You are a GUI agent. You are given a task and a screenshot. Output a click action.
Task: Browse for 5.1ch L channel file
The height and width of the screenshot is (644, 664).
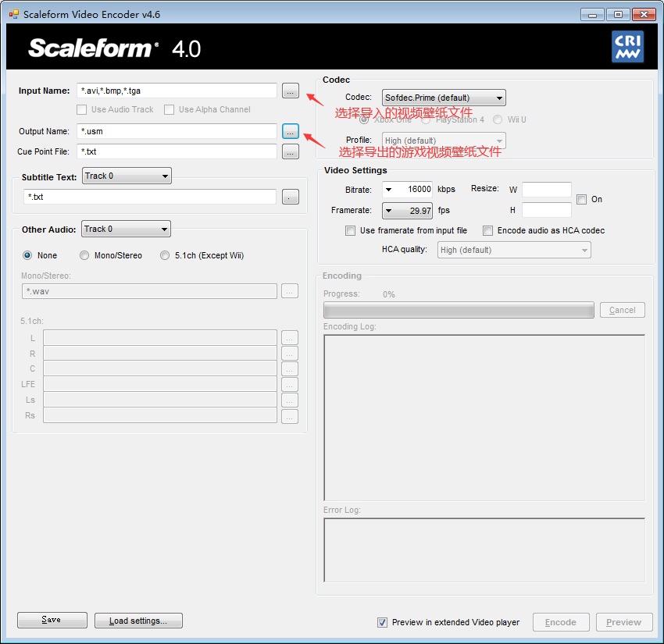pyautogui.click(x=290, y=338)
